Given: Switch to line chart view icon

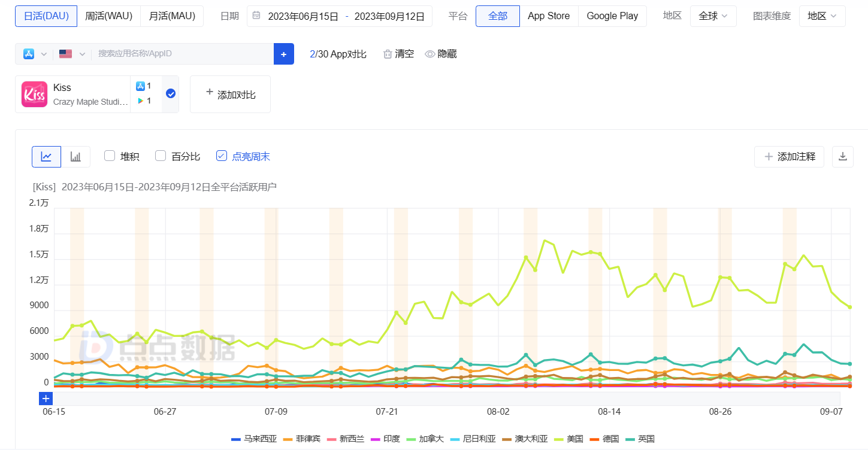Looking at the screenshot, I should 46,157.
